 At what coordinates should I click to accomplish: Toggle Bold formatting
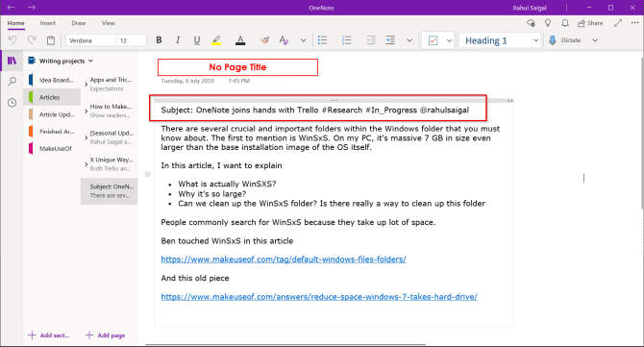159,40
